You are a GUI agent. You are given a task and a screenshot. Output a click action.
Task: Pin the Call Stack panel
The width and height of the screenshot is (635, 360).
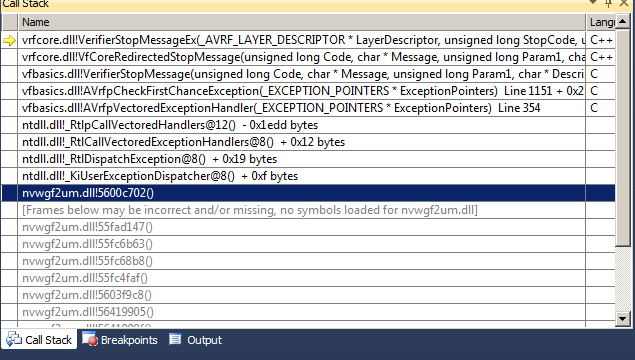point(608,4)
